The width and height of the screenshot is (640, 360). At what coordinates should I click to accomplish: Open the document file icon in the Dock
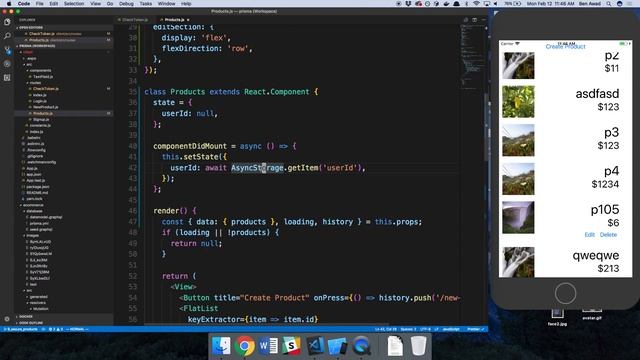(395, 346)
